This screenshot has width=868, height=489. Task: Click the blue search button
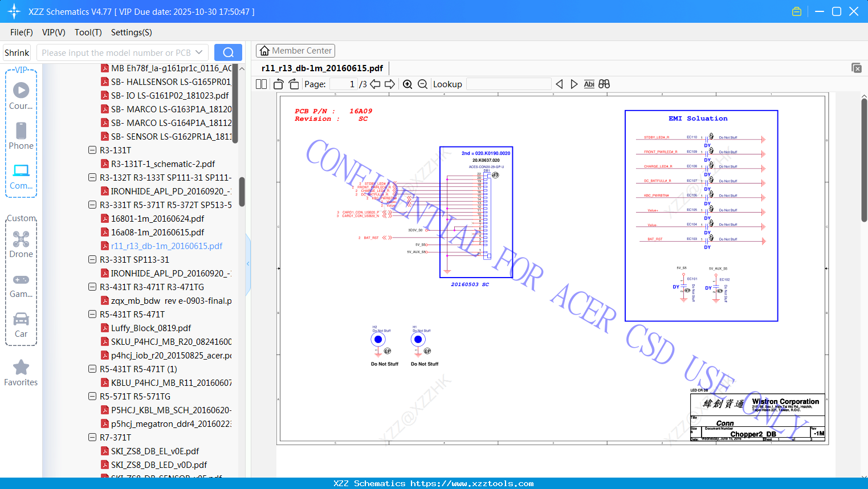click(228, 52)
